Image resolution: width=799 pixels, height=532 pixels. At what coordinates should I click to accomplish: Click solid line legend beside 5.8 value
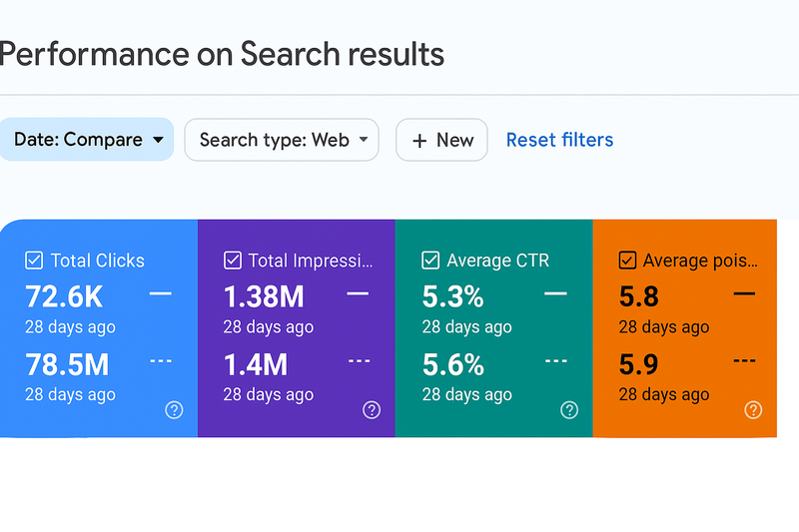(x=744, y=293)
